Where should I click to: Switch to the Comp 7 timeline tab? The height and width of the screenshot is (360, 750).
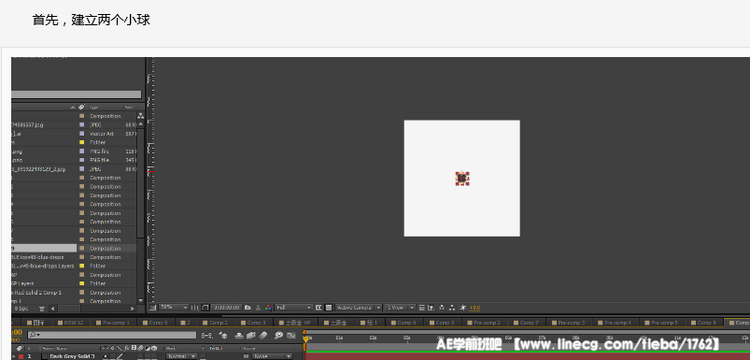click(526, 323)
